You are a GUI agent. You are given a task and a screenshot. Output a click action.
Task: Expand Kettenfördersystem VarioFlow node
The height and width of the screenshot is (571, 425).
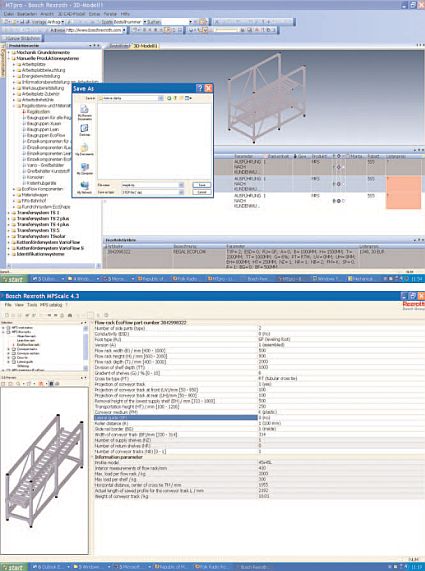[x=9, y=242]
